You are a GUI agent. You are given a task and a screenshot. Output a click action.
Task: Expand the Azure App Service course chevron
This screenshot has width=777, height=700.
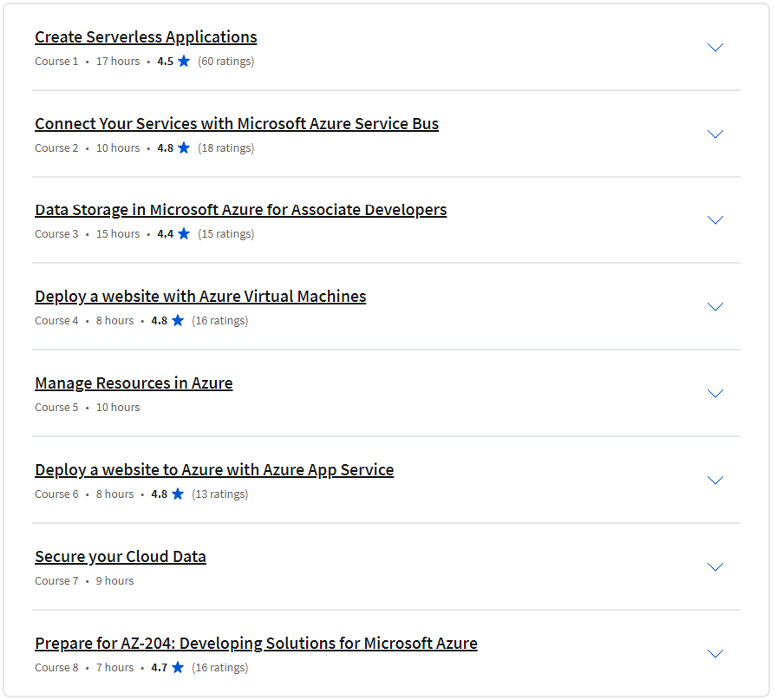pos(715,480)
